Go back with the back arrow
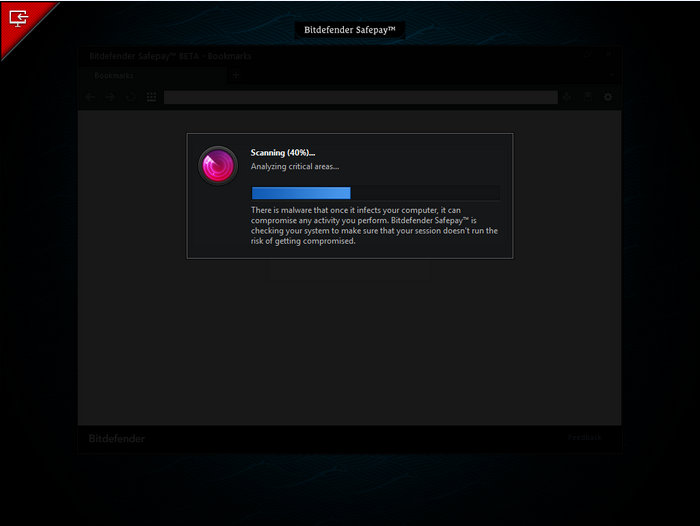 (x=90, y=97)
